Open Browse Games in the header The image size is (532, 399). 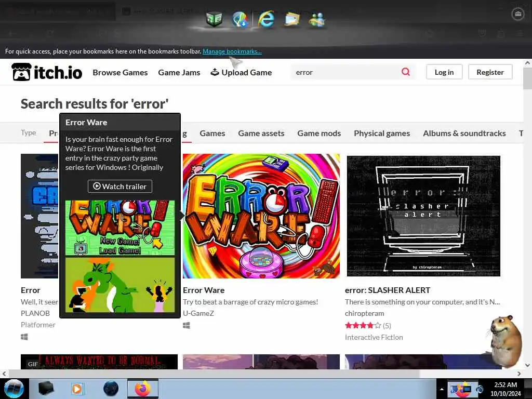point(120,72)
